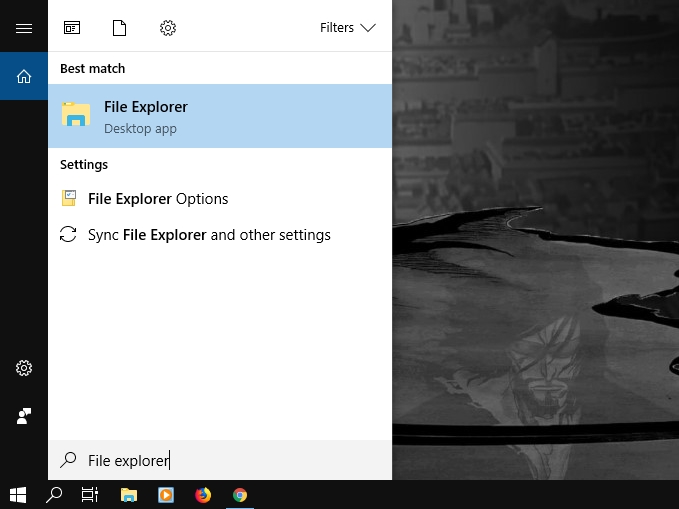679x509 pixels.
Task: Click the 'Settings' section heading
Action: [84, 165]
